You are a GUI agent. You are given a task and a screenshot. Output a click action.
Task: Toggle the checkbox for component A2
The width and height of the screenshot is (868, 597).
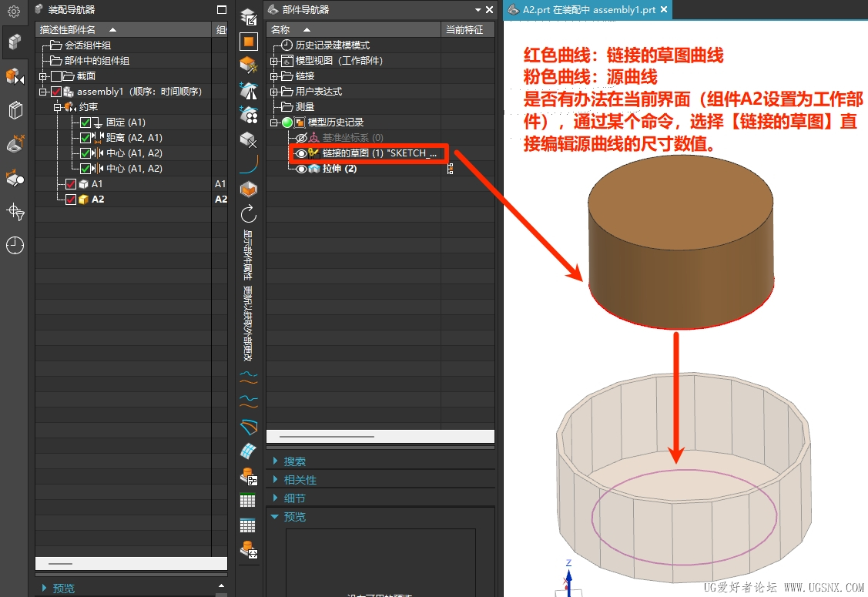[71, 200]
